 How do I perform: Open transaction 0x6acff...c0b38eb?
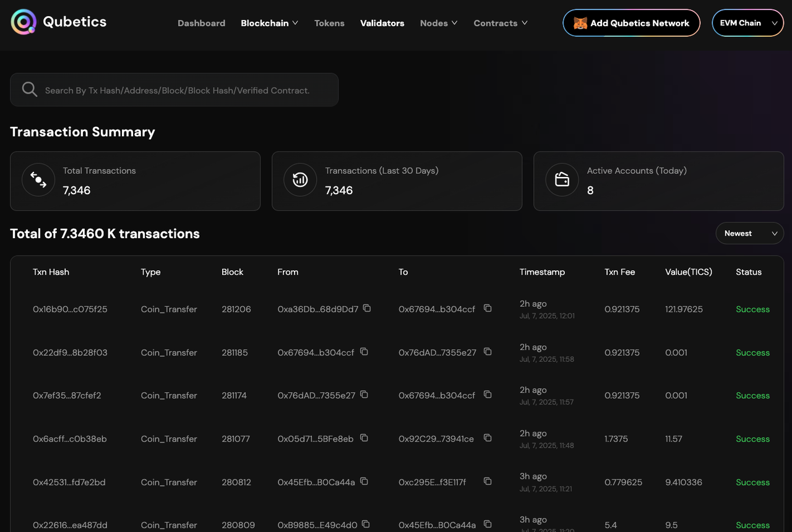pos(70,439)
